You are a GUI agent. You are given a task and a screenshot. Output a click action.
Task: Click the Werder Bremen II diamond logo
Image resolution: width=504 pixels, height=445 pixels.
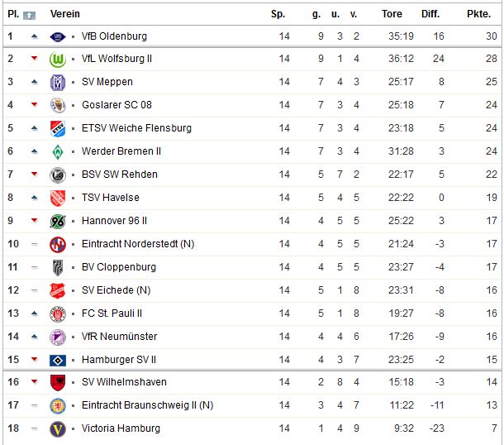[58, 152]
